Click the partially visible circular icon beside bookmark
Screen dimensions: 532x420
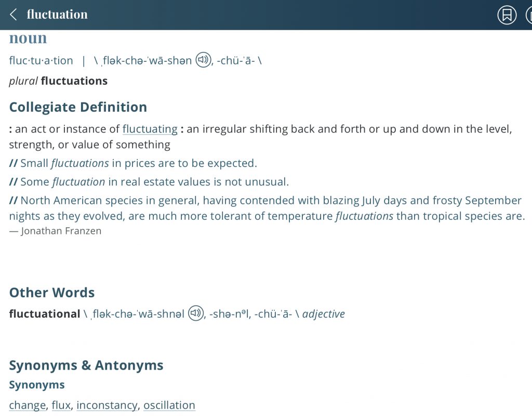tap(528, 15)
